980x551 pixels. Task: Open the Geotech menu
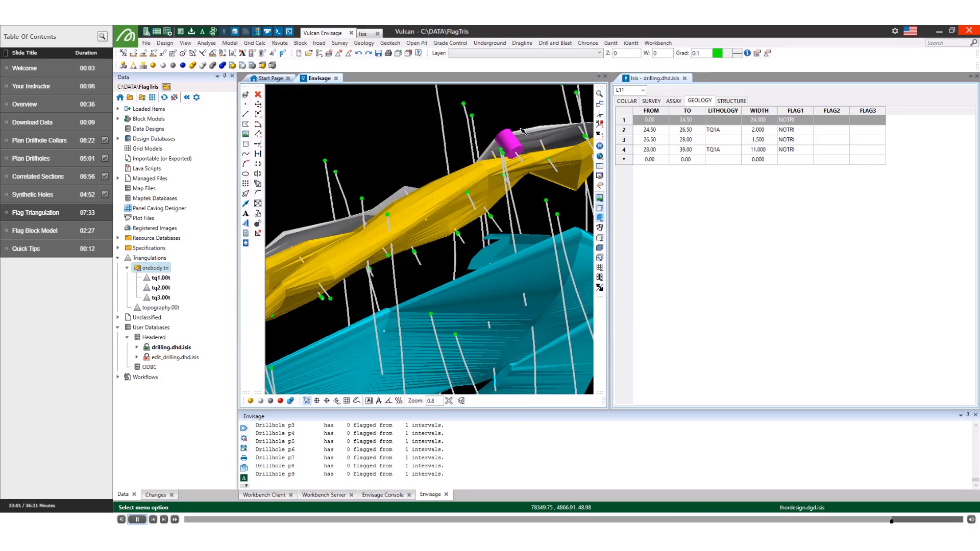390,43
